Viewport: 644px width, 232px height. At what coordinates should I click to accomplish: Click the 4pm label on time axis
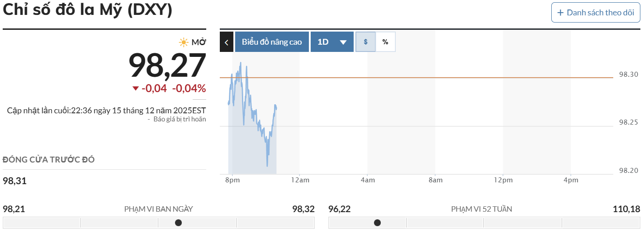pyautogui.click(x=571, y=181)
